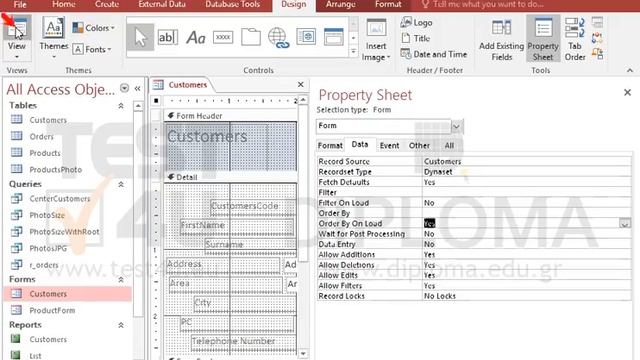The image size is (640, 360).
Task: Pick the Button control
Action: pyautogui.click(x=223, y=37)
